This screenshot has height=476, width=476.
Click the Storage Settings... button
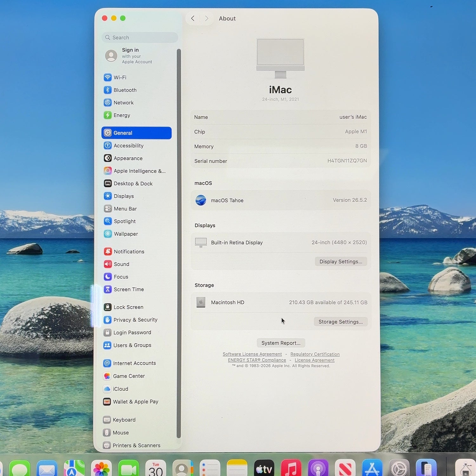tap(340, 322)
